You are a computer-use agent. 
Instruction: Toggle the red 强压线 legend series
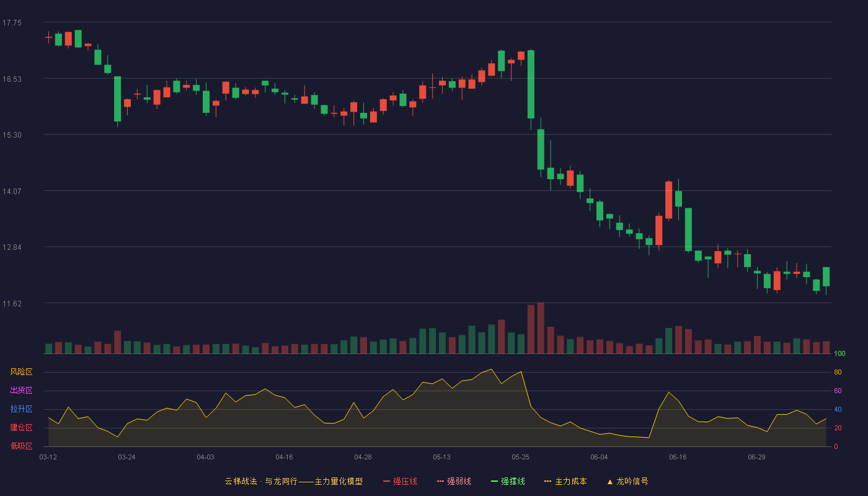(x=400, y=481)
